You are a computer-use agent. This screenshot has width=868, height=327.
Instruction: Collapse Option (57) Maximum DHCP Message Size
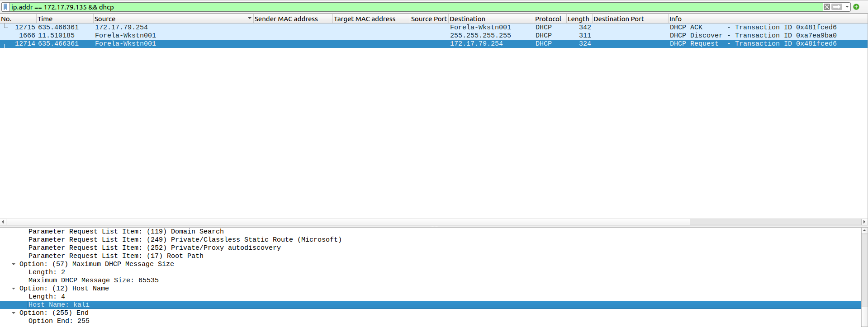[x=14, y=264]
